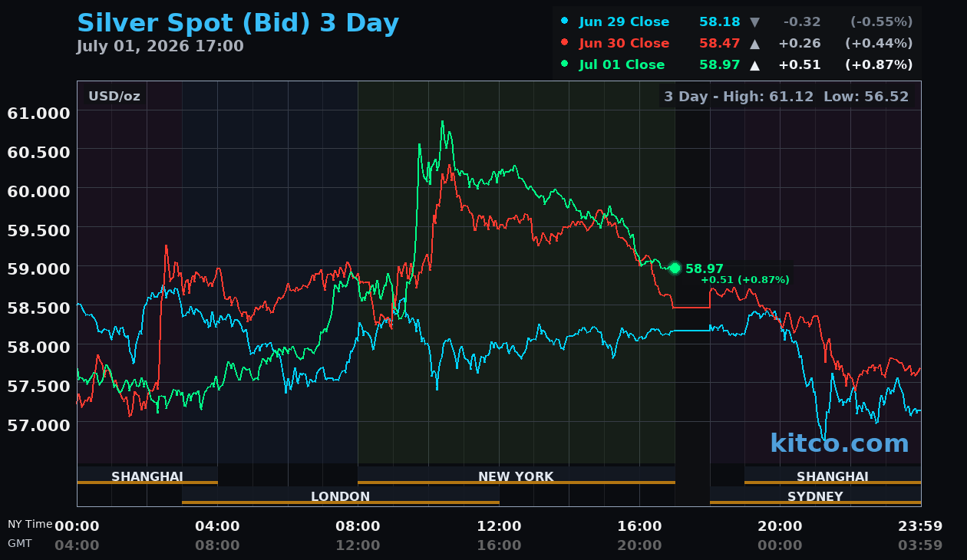Click the Silver Spot (Bid) 3 Day title
The image size is (967, 560).
[238, 23]
